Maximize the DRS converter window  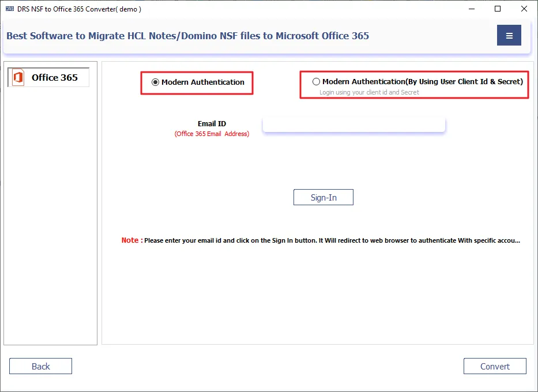coord(498,9)
